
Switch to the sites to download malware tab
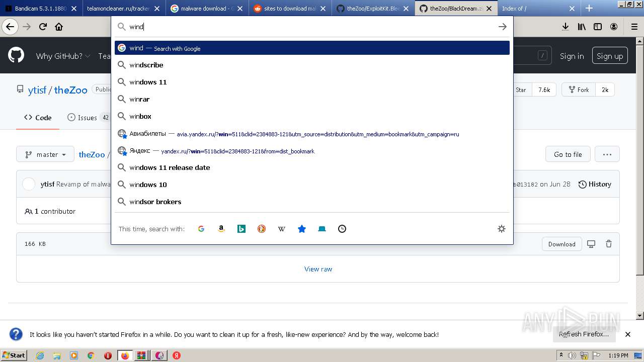[x=290, y=9]
